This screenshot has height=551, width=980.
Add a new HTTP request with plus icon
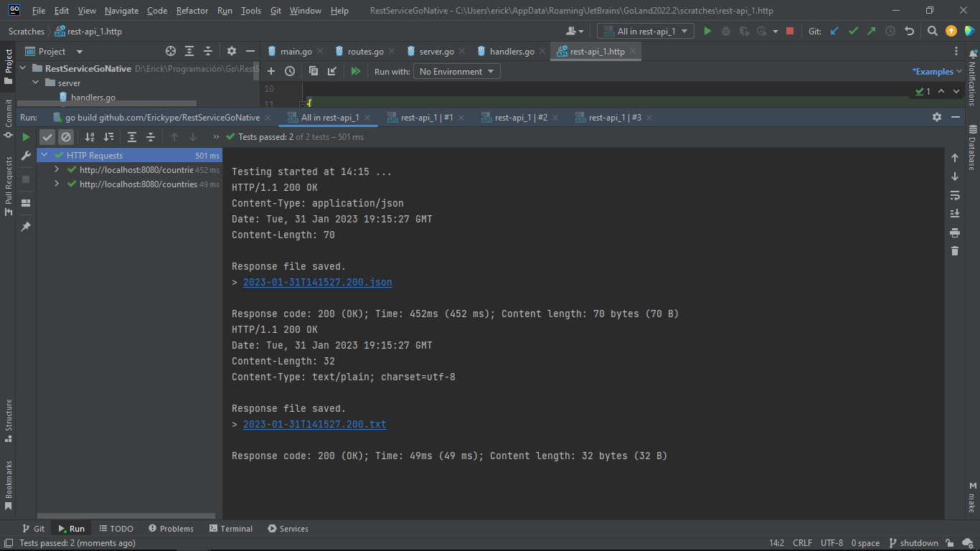tap(271, 71)
